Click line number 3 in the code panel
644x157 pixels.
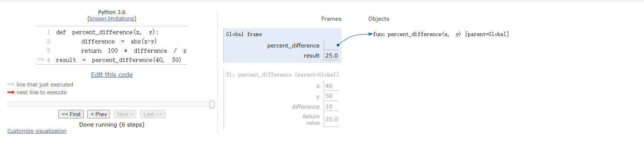(48, 50)
